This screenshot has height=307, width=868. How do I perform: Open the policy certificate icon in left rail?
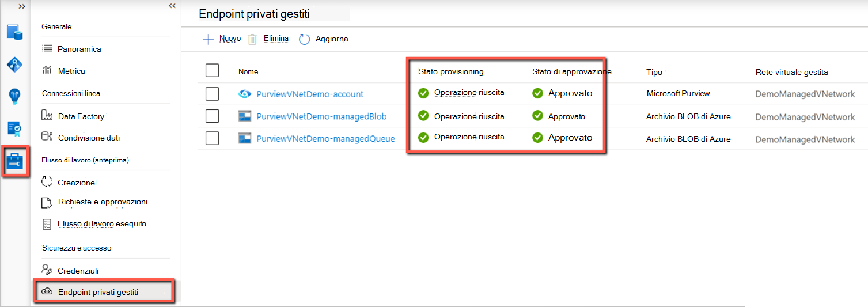14,129
